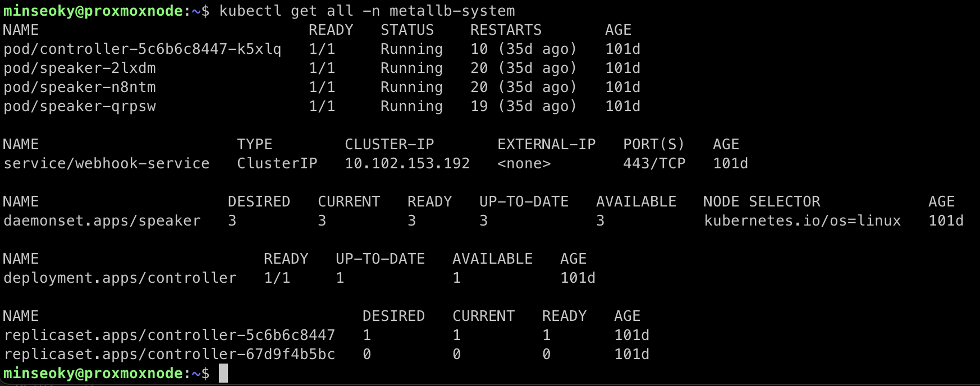Click the 443/TCP port value

[654, 164]
